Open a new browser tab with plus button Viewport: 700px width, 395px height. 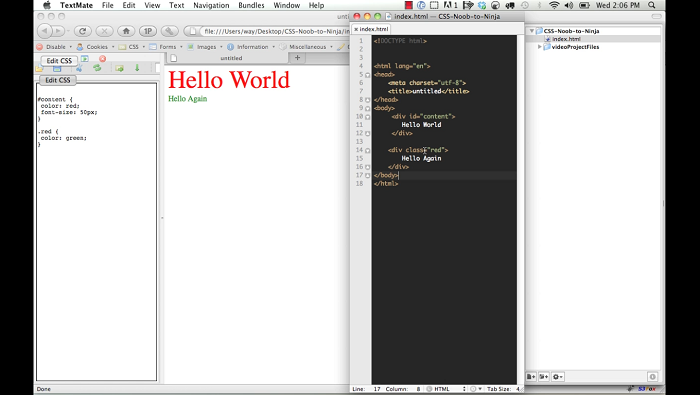pos(297,58)
